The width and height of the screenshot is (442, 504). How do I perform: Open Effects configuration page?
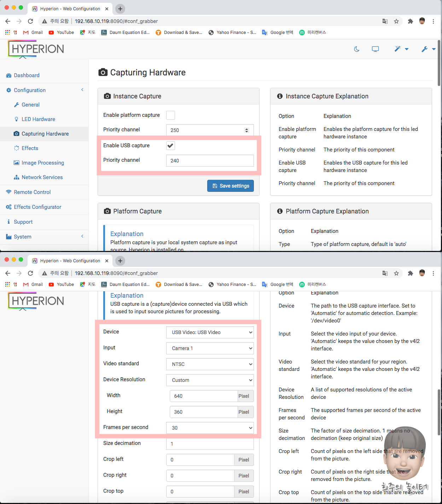coord(30,148)
